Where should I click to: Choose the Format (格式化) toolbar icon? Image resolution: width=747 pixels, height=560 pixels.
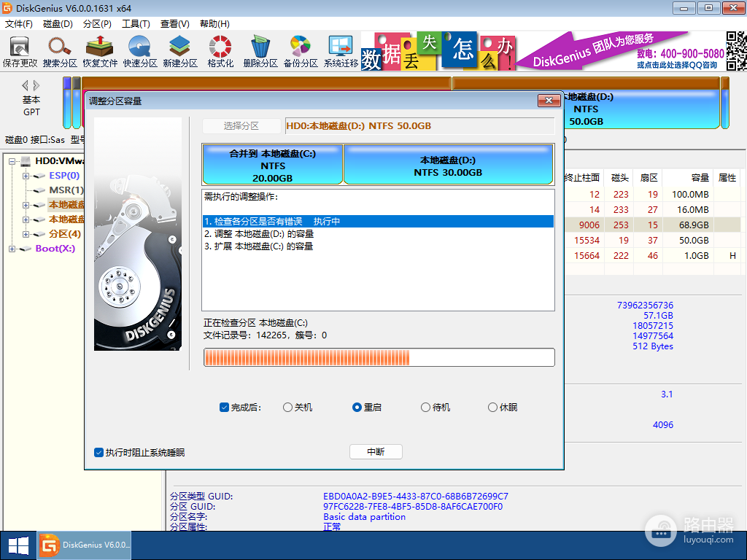220,52
